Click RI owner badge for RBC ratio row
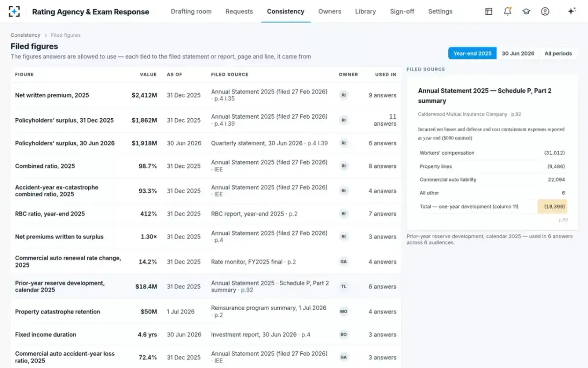 click(343, 214)
